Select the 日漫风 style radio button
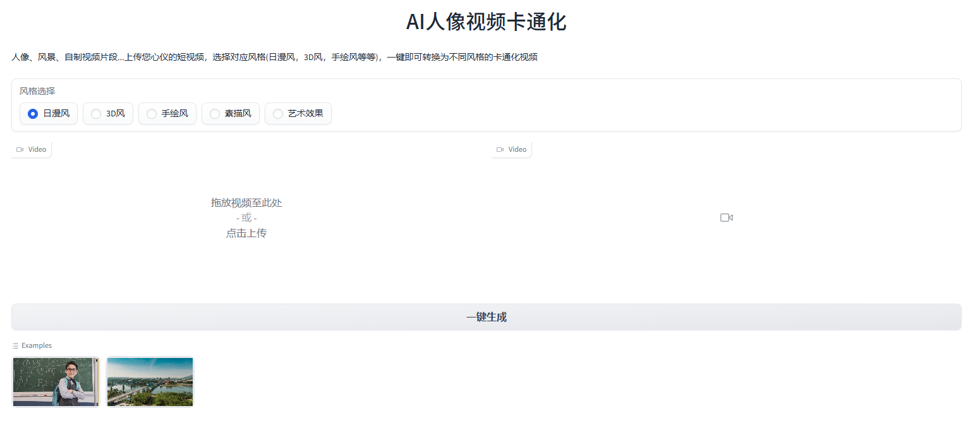 pos(33,114)
